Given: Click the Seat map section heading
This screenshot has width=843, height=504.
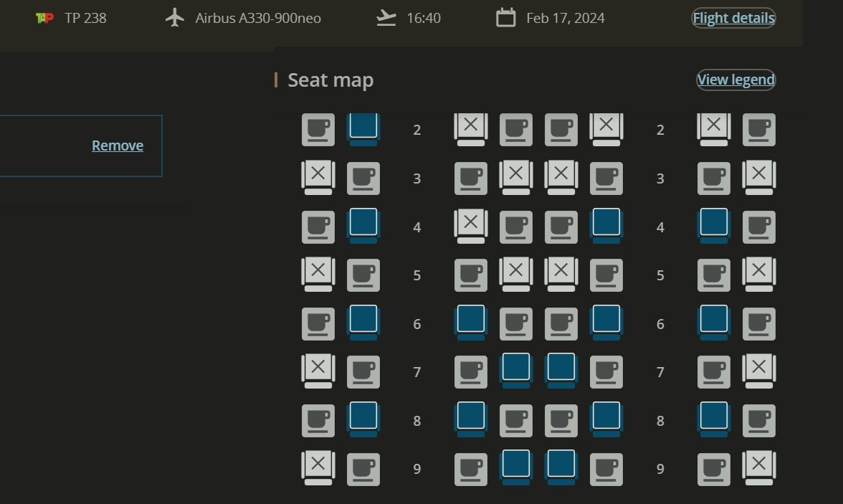Looking at the screenshot, I should [330, 80].
